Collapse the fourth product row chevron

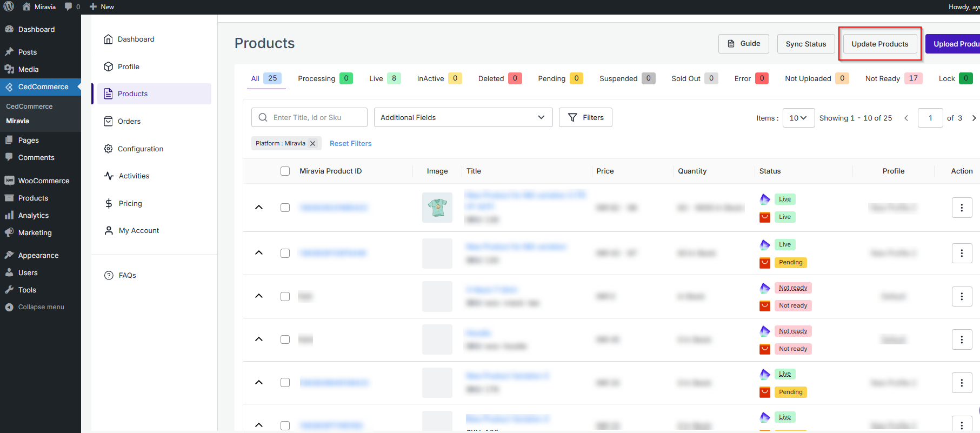[x=259, y=339]
